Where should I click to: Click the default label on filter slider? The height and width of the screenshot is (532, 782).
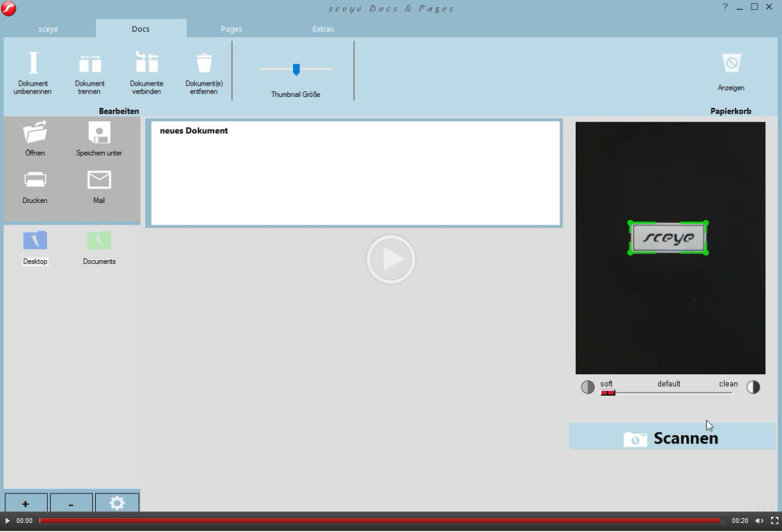click(x=669, y=384)
